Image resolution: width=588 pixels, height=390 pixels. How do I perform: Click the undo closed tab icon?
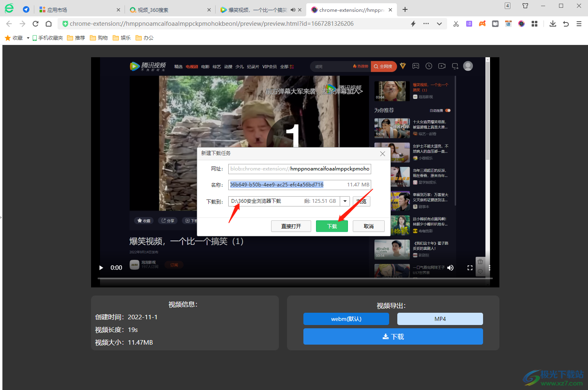click(566, 24)
